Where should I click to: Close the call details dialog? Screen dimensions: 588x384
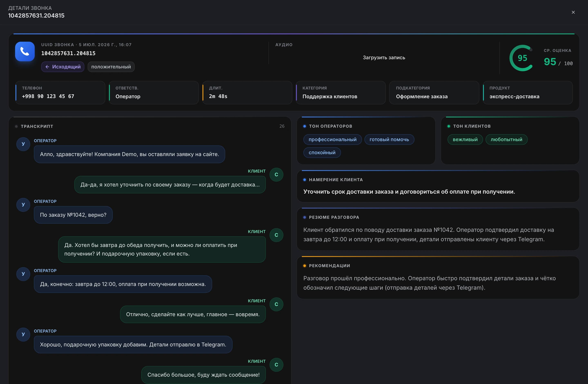click(573, 12)
